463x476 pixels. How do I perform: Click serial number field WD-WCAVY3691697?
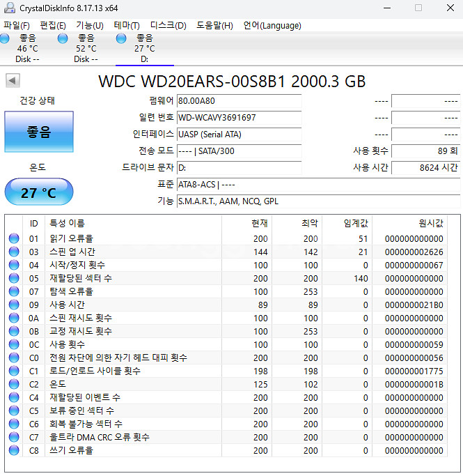[239, 118]
